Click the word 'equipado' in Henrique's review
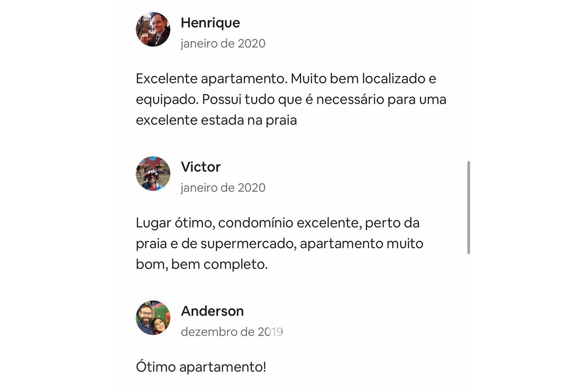 click(166, 100)
